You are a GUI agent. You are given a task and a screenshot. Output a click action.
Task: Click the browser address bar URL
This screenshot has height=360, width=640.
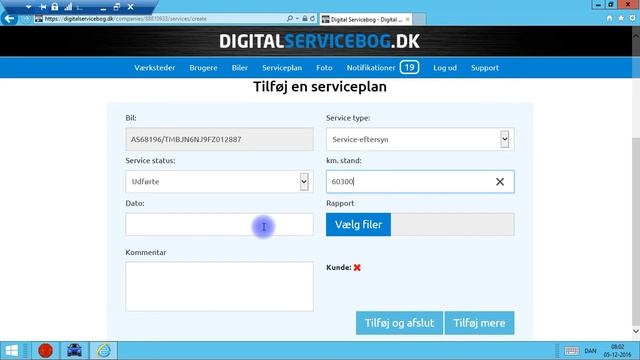pos(125,19)
